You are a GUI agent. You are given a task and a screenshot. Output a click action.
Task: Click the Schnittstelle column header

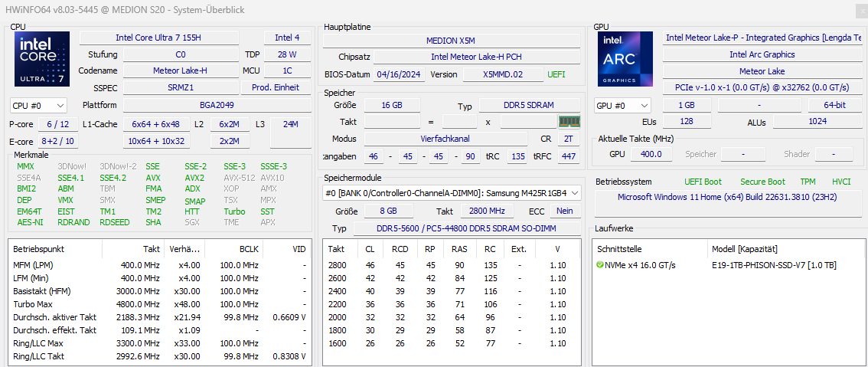(649, 249)
